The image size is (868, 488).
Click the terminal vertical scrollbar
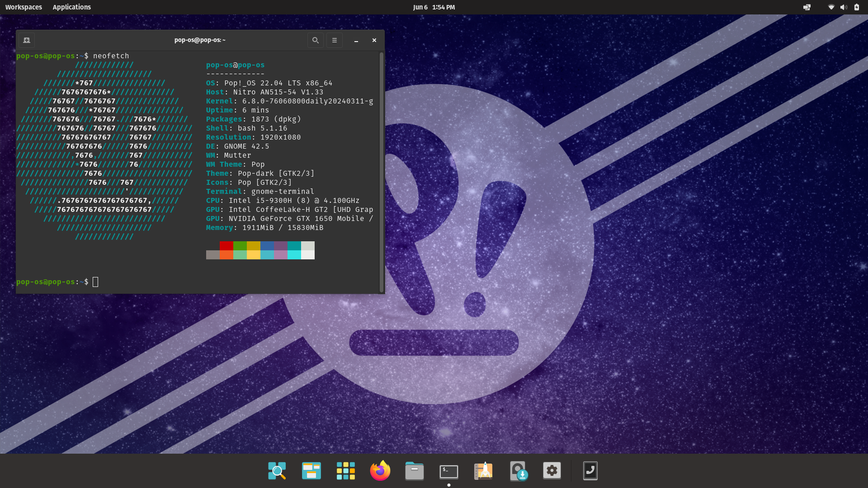[382, 172]
